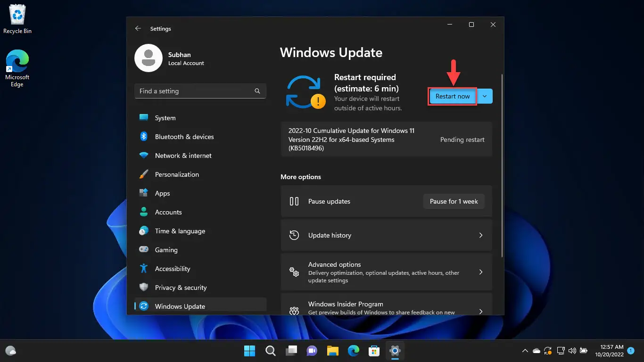The height and width of the screenshot is (362, 644).
Task: Select Time & language in sidebar
Action: pos(200,231)
